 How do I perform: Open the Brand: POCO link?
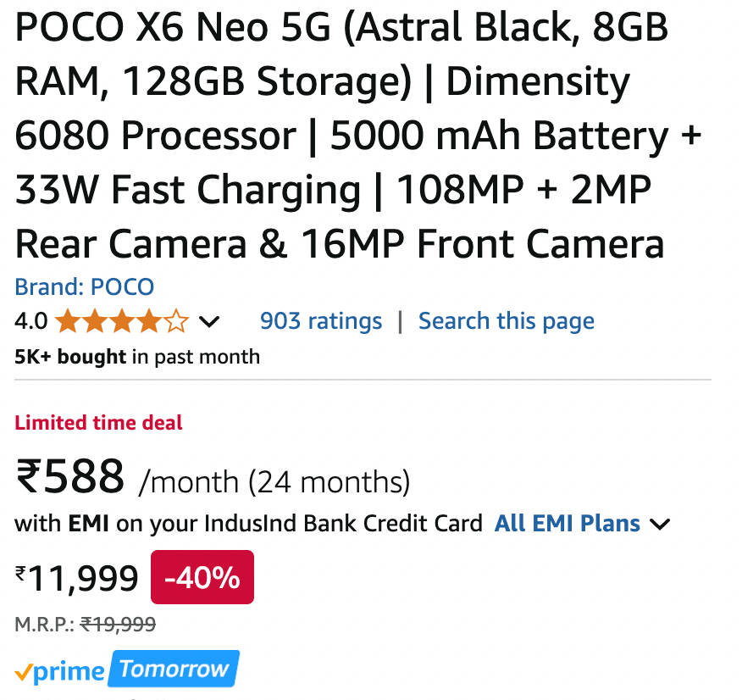84,287
